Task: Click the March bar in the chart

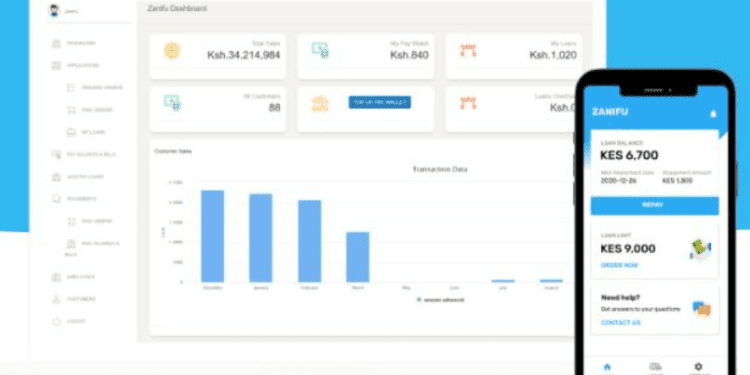Action: (x=358, y=257)
